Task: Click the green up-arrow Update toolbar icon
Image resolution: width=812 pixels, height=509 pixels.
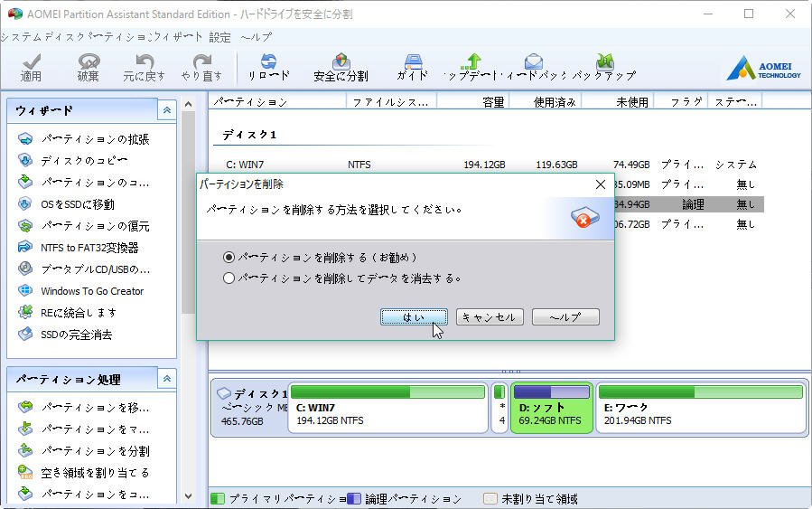Action: click(x=471, y=61)
